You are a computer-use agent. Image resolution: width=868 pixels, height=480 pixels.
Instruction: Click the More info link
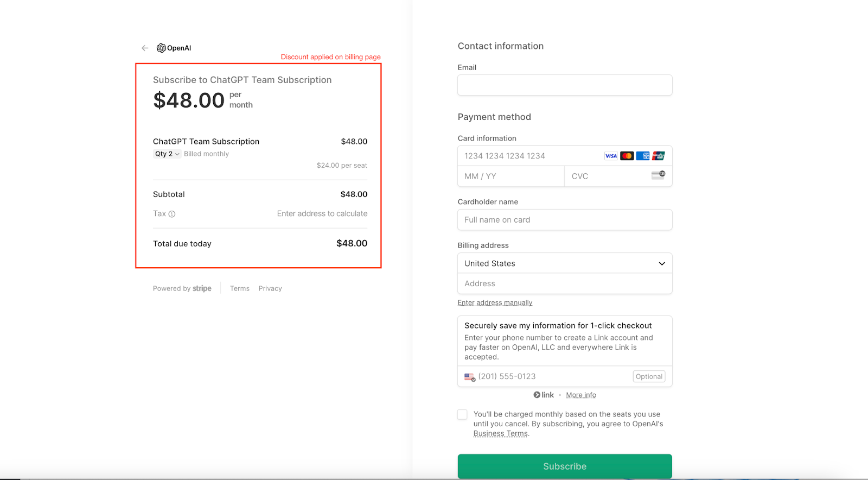tap(581, 395)
